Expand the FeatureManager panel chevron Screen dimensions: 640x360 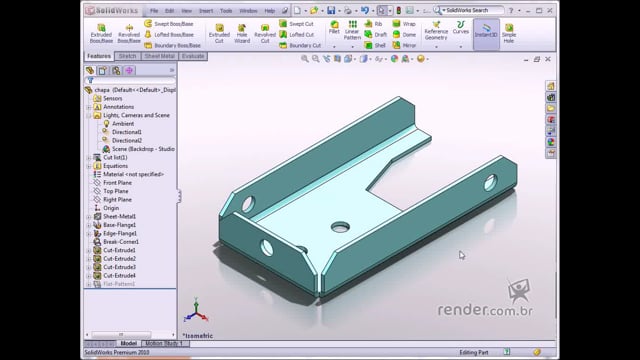[x=172, y=71]
